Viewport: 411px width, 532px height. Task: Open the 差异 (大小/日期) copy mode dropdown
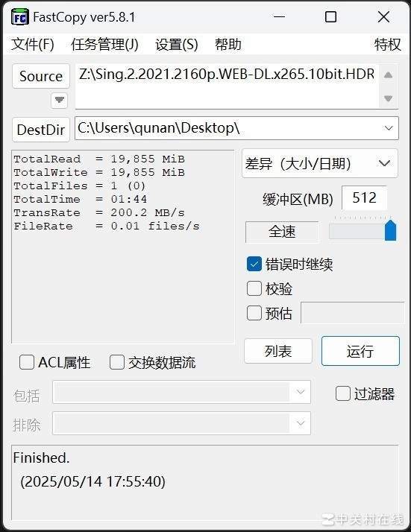320,163
